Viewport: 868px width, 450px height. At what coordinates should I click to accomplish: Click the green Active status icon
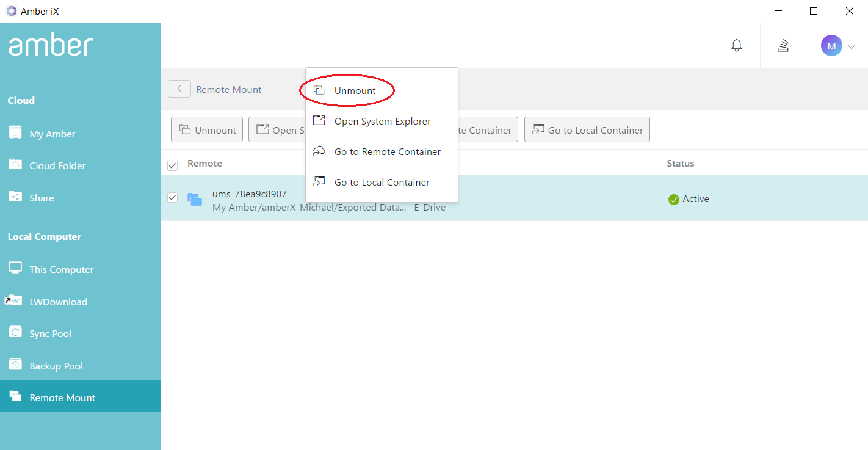[673, 199]
